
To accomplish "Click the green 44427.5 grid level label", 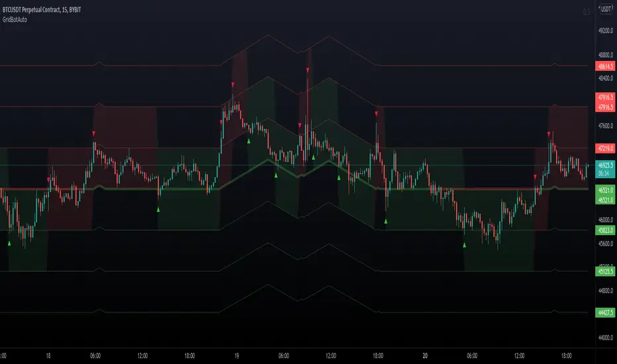I will [x=605, y=313].
